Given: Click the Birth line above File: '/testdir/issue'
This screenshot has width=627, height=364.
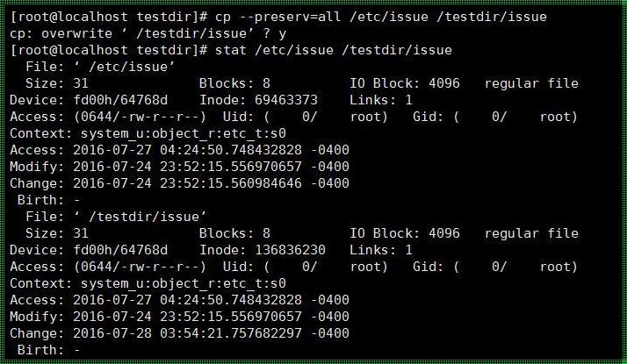Looking at the screenshot, I should pyautogui.click(x=48, y=200).
